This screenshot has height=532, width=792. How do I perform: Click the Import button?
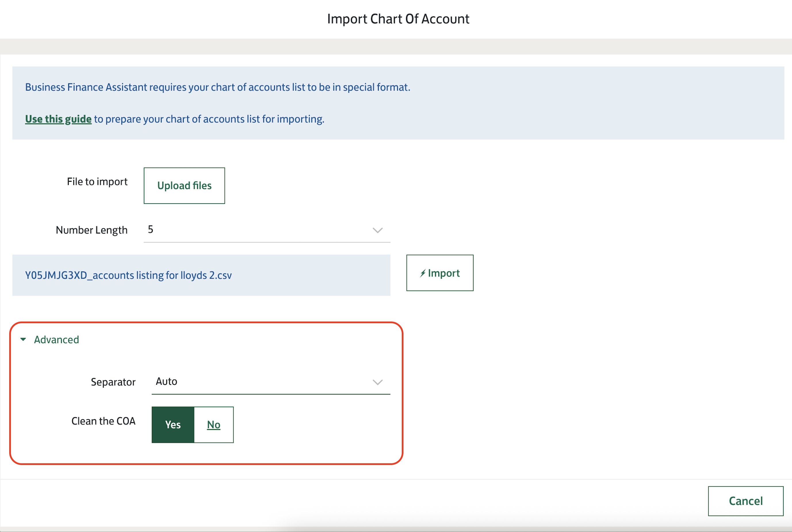pyautogui.click(x=440, y=273)
